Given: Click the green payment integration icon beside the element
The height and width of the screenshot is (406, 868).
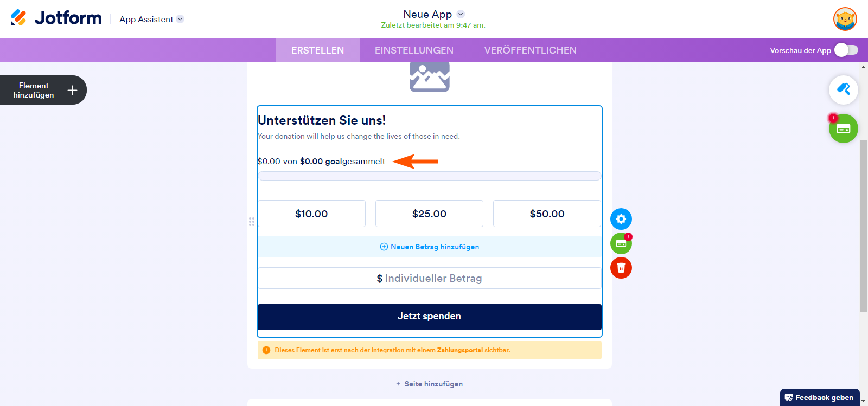Looking at the screenshot, I should tap(621, 243).
